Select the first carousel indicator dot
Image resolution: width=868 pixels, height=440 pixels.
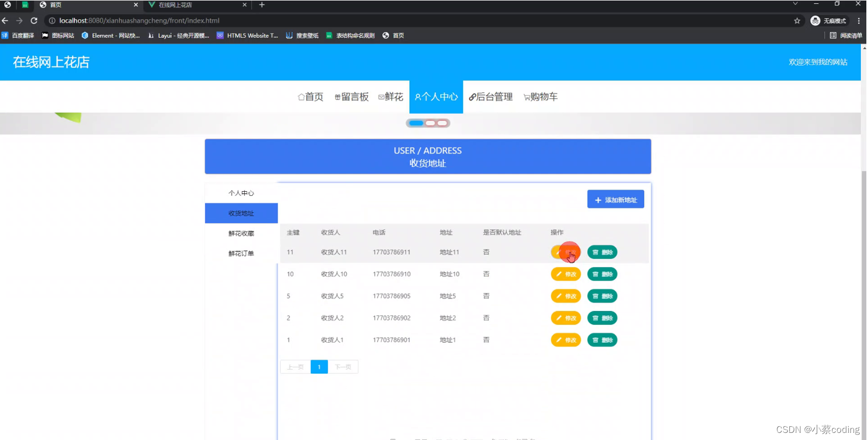(x=416, y=123)
